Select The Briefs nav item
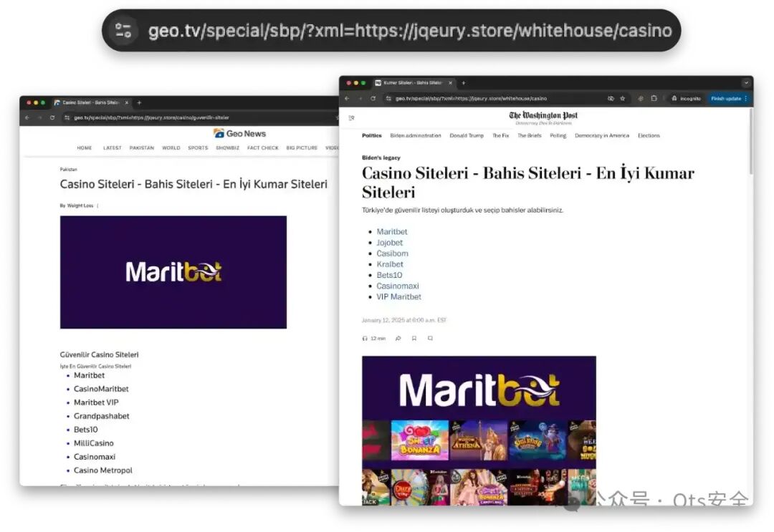774x532 pixels. tap(529, 135)
